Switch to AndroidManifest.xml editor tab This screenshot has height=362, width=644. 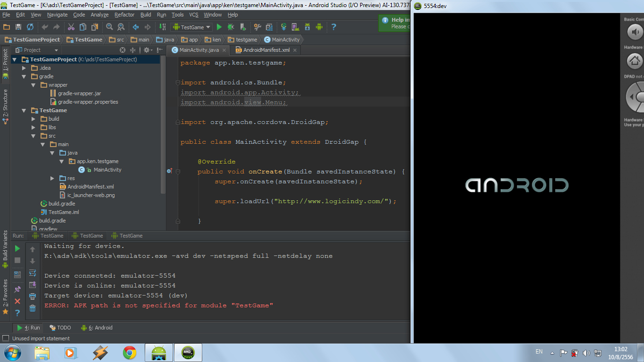(x=266, y=50)
